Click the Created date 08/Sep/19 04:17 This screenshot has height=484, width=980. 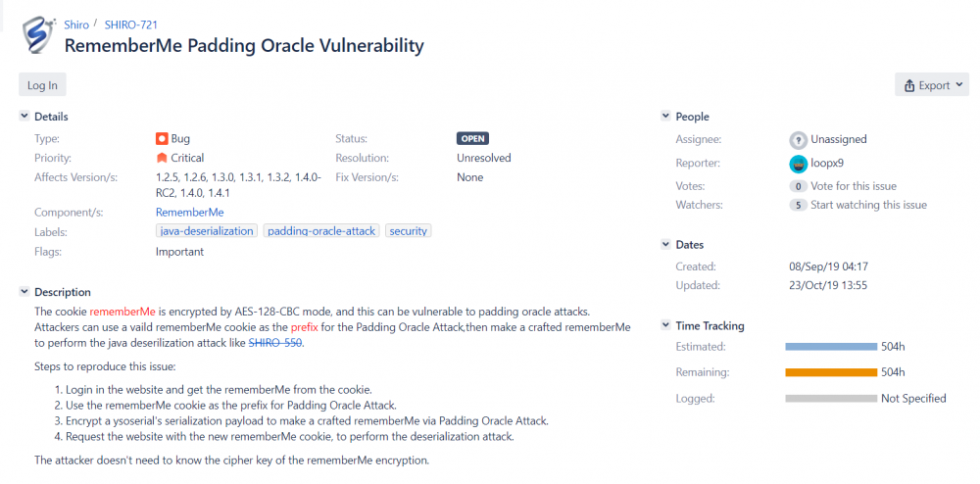[x=829, y=266]
